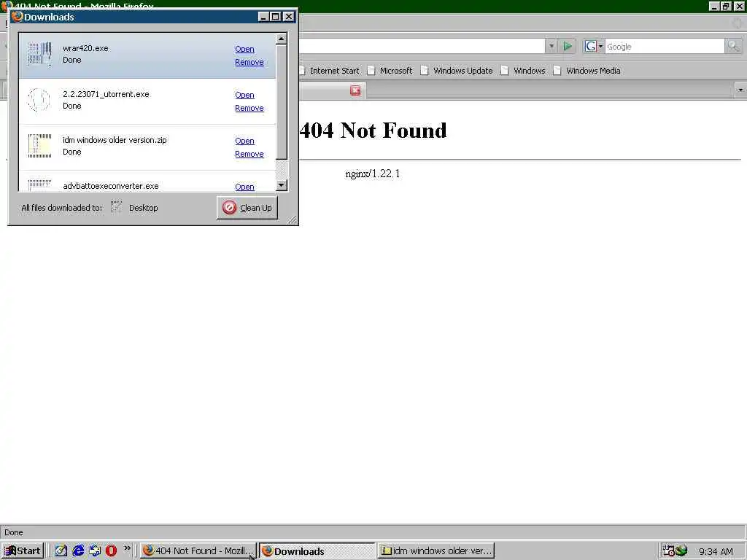Click the Show Desktop quick launch icon
The width and height of the screenshot is (747, 560).
point(95,551)
